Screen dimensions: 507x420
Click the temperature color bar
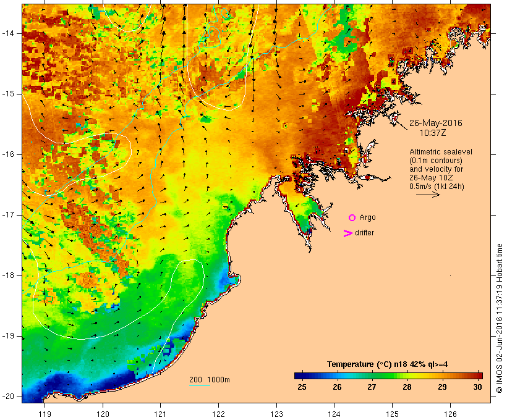pyautogui.click(x=388, y=376)
